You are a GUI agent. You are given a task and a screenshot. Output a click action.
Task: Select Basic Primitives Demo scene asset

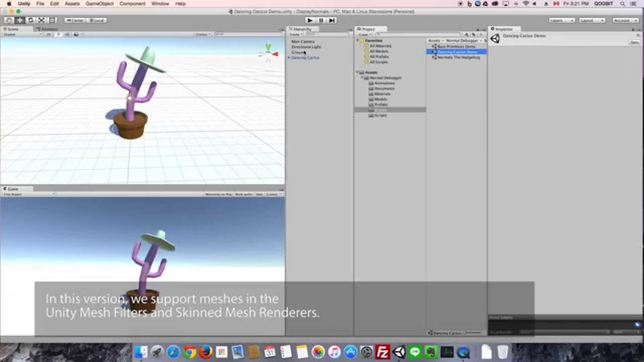(x=456, y=46)
